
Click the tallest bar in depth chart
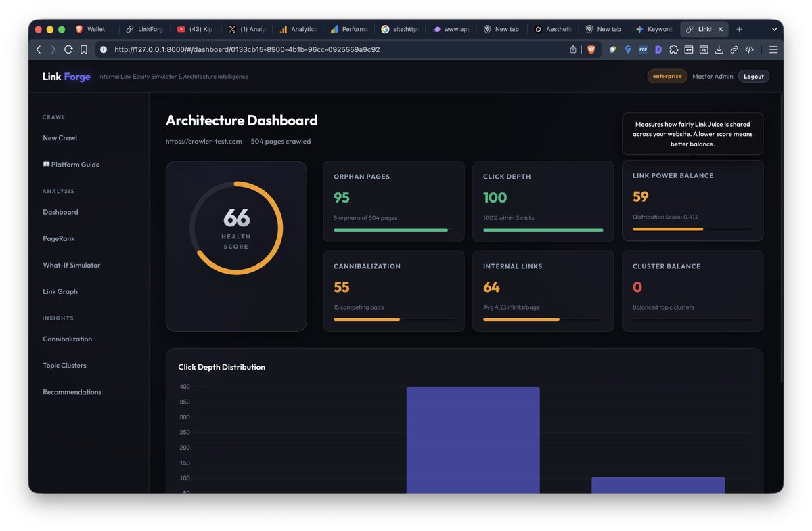473,440
